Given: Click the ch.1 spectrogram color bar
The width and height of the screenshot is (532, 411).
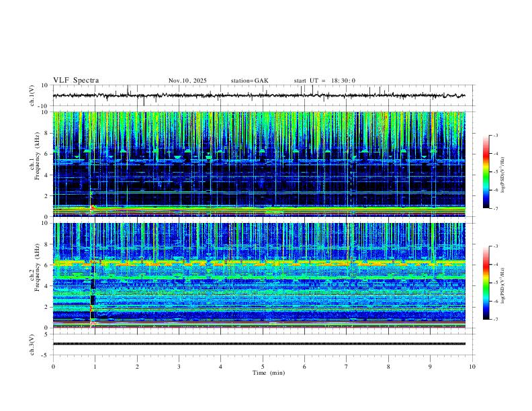Looking at the screenshot, I should [x=486, y=171].
